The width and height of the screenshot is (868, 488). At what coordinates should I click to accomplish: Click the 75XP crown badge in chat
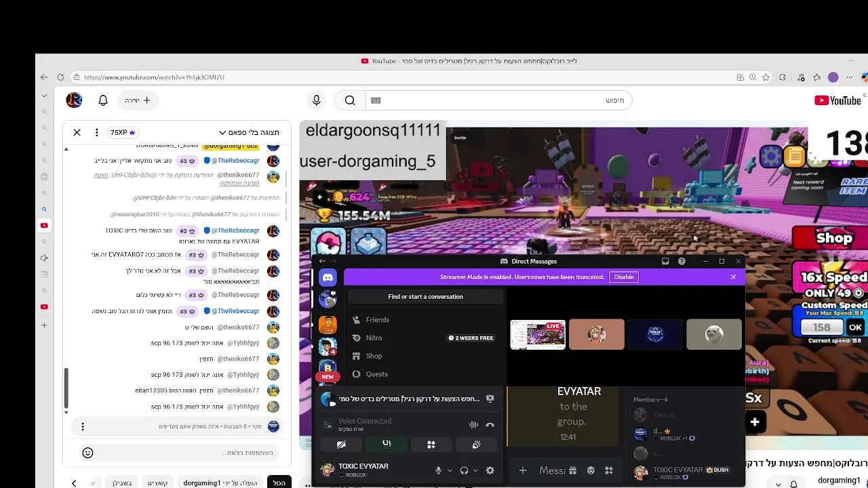[123, 132]
